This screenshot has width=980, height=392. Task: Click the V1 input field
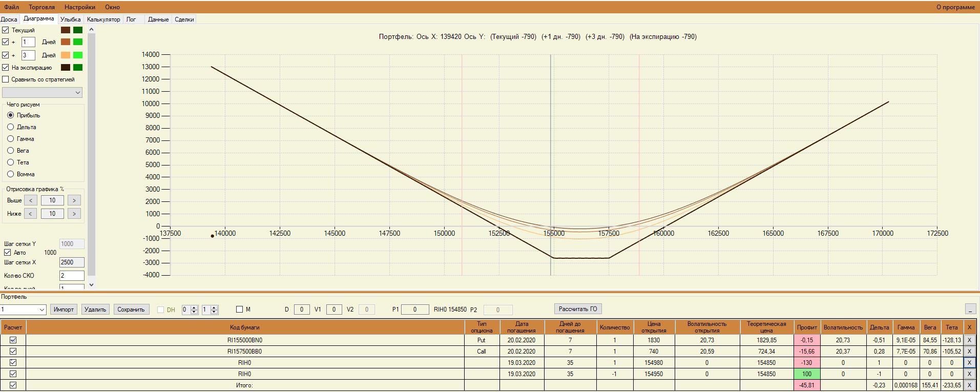point(334,310)
